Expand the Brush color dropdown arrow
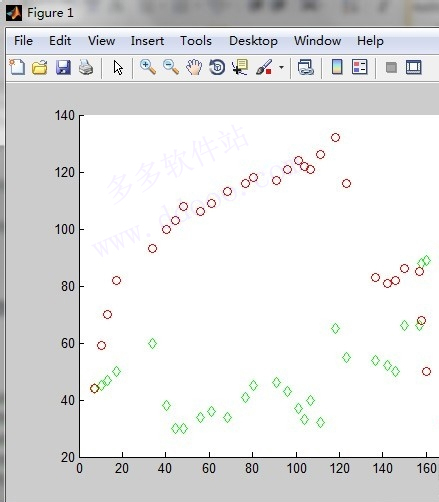439x502 pixels. click(x=281, y=68)
